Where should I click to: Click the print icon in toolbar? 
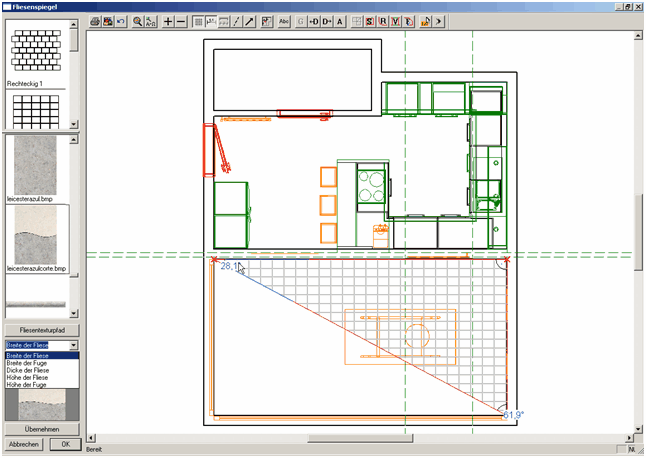pos(95,20)
